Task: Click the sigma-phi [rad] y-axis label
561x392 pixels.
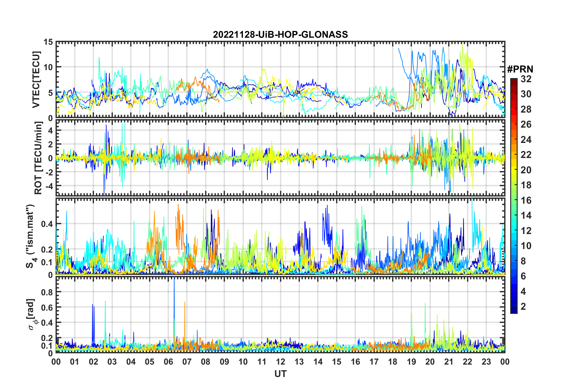Action: click(31, 314)
